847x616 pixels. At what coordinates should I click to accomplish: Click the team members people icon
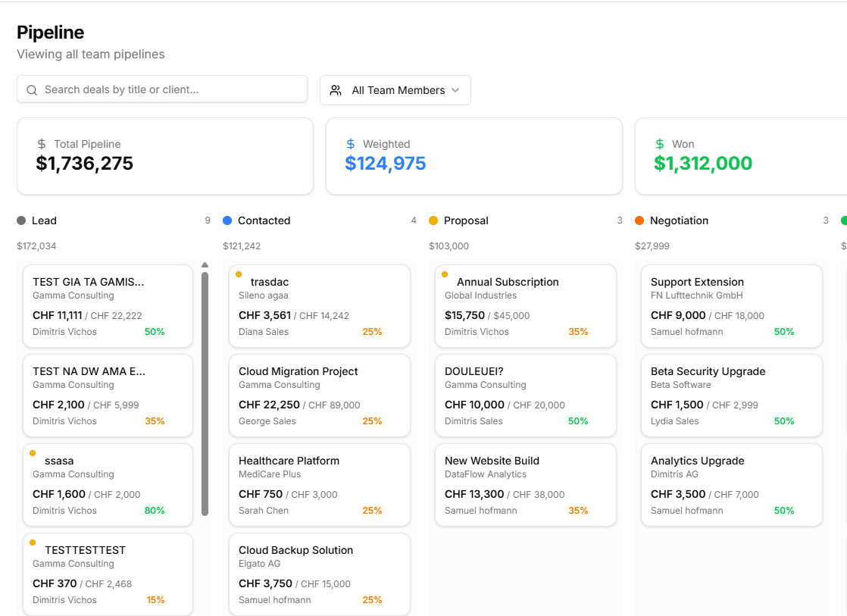(336, 90)
